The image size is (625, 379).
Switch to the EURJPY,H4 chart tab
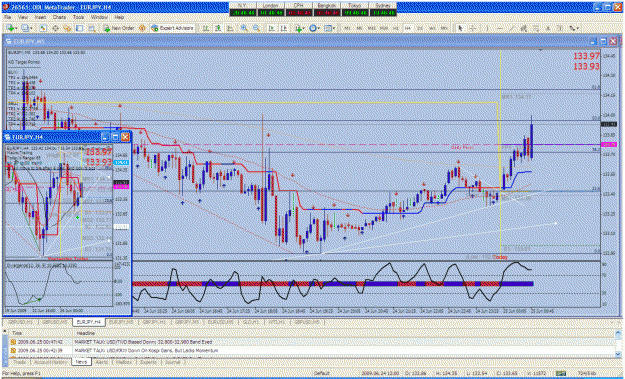click(88, 322)
